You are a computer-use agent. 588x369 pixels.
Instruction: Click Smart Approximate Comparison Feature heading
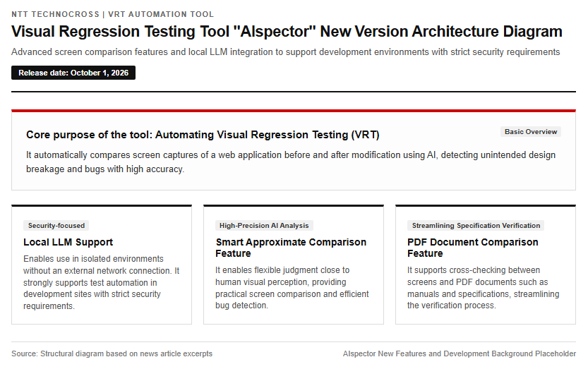coord(291,248)
